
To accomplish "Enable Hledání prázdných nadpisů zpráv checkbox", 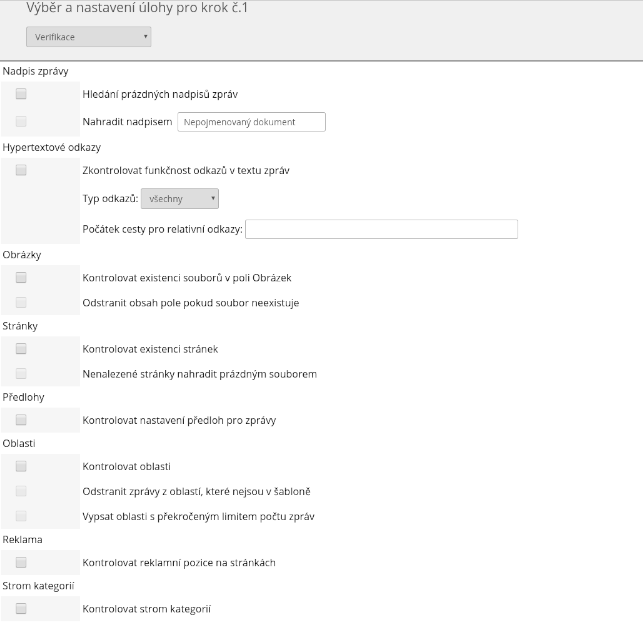I will tap(21, 94).
